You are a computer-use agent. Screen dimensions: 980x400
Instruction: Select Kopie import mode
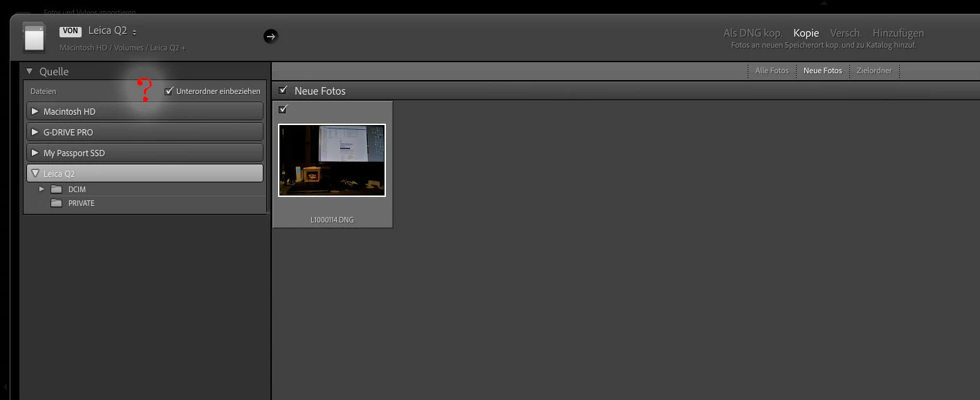pyautogui.click(x=806, y=33)
